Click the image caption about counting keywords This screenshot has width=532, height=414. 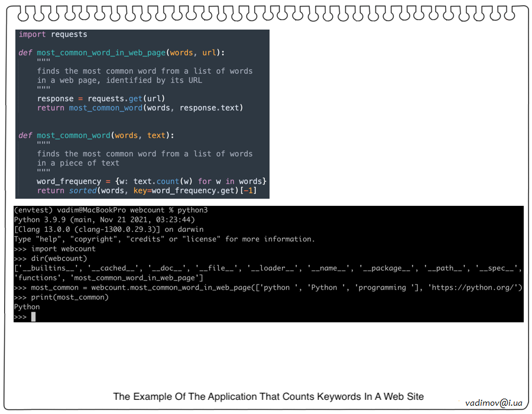[x=268, y=396]
